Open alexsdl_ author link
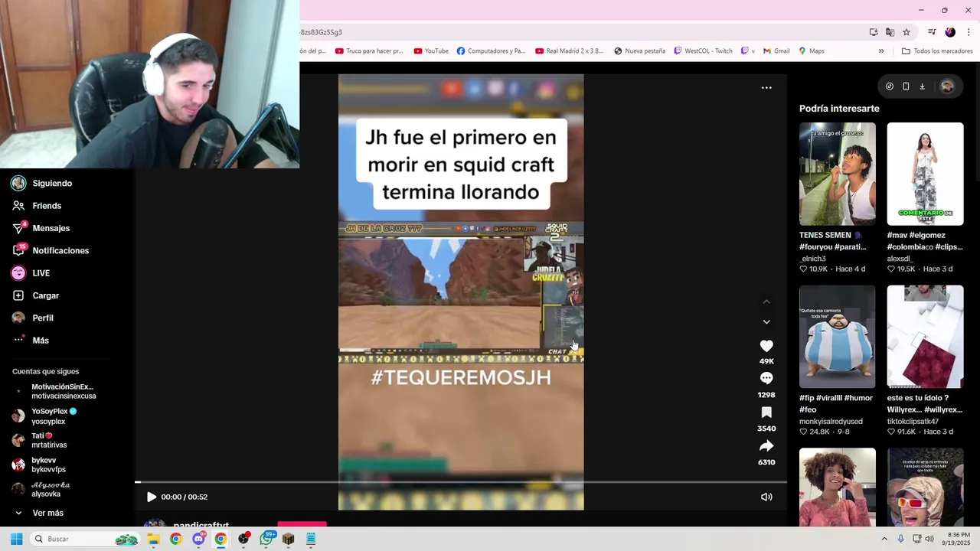This screenshot has height=551, width=980. (x=900, y=259)
